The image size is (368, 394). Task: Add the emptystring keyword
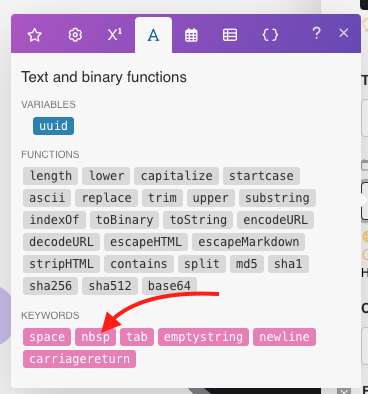click(x=203, y=337)
